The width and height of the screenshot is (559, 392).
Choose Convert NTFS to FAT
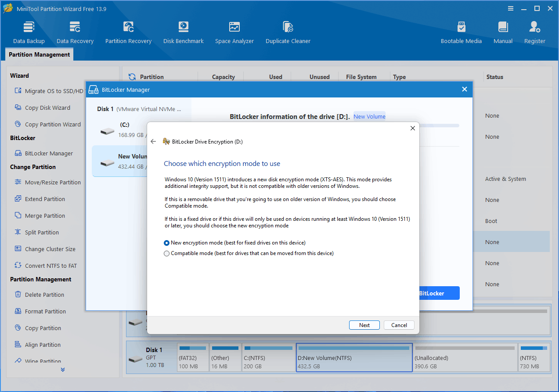(x=45, y=266)
